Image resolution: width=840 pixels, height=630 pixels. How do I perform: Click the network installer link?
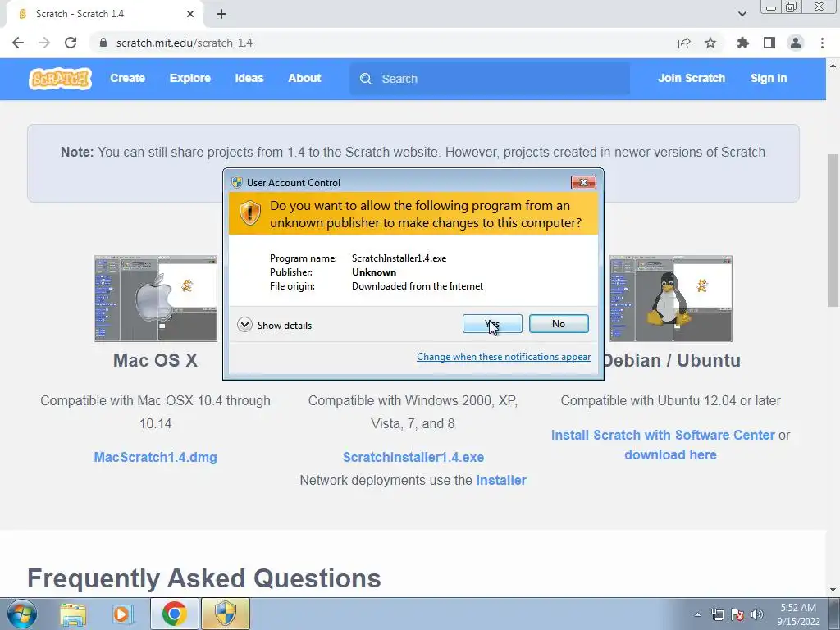(x=501, y=481)
